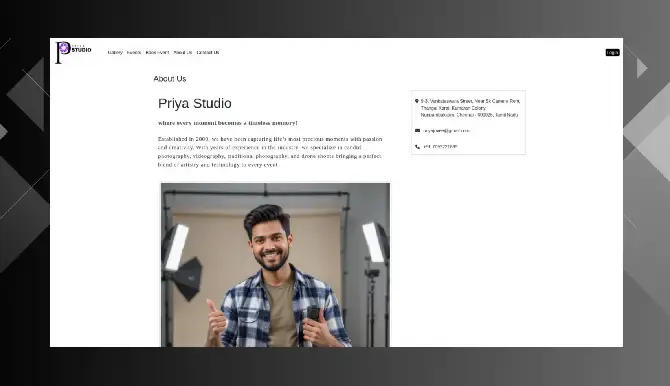670x386 pixels.
Task: Click the phone handset icon
Action: coord(417,147)
